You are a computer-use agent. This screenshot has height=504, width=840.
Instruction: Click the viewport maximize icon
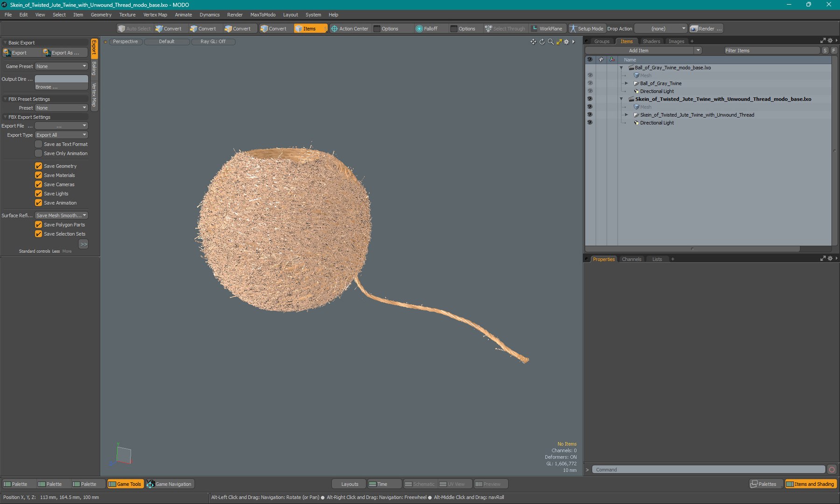(x=559, y=42)
